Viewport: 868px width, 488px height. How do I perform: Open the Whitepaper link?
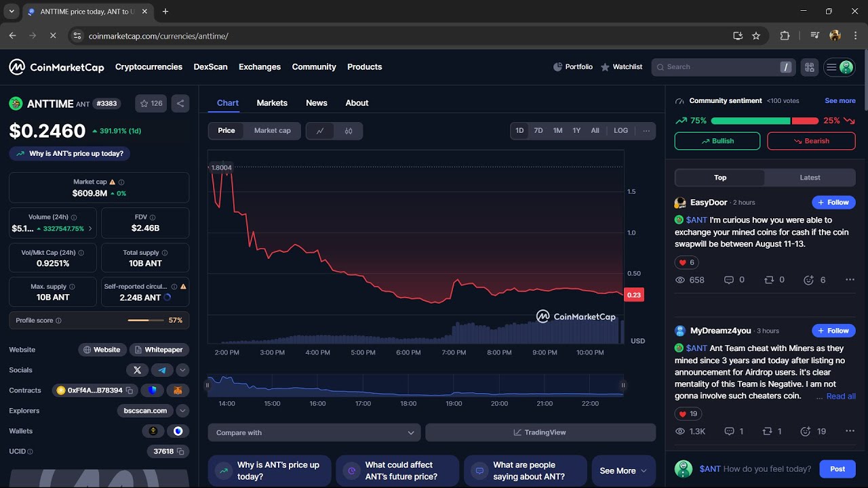click(x=159, y=350)
